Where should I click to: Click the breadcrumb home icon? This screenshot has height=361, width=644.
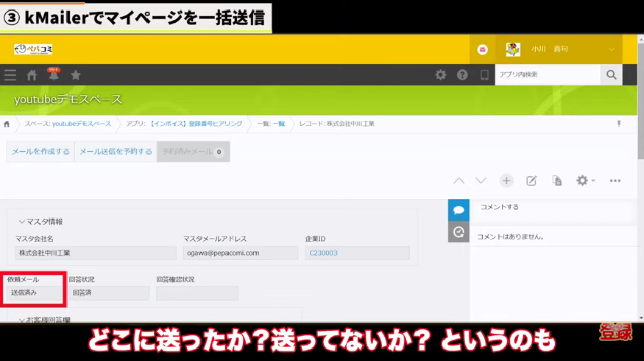click(7, 124)
